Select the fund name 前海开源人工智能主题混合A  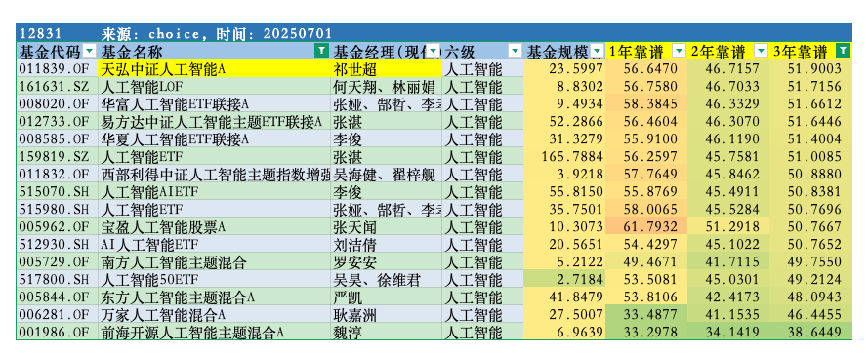coord(215,332)
